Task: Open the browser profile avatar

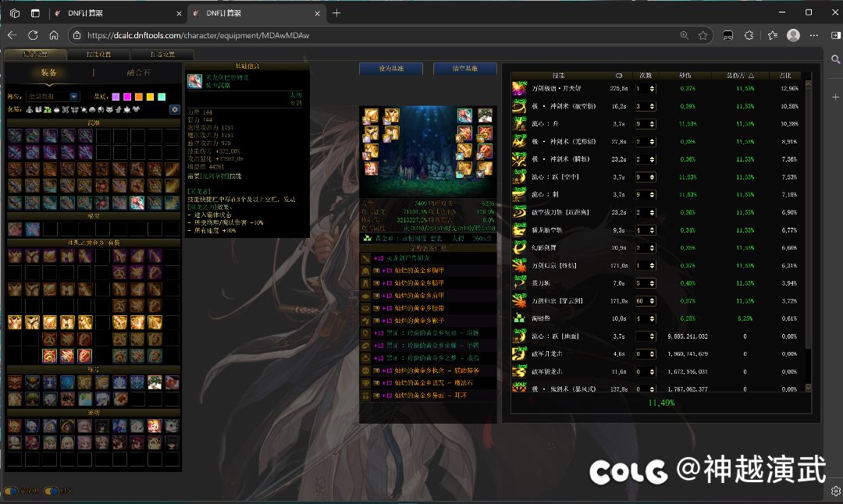Action: (x=793, y=35)
